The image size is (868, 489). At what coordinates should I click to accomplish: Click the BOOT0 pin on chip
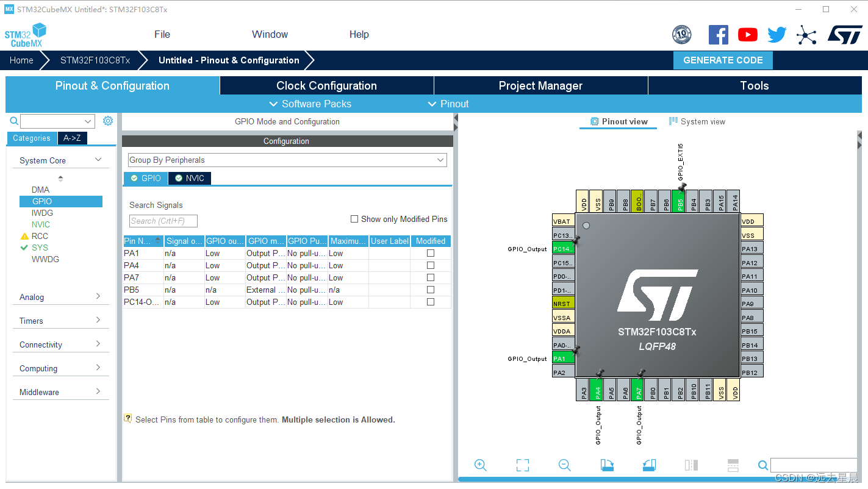click(x=638, y=201)
